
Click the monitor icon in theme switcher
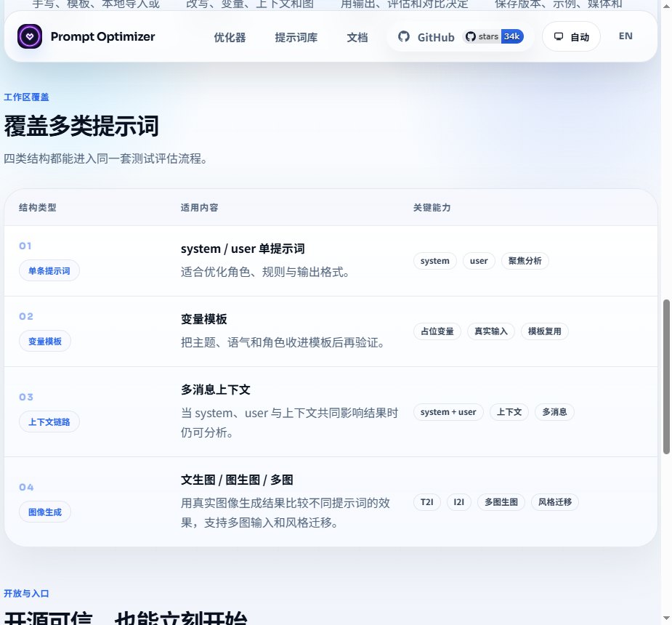(x=559, y=36)
